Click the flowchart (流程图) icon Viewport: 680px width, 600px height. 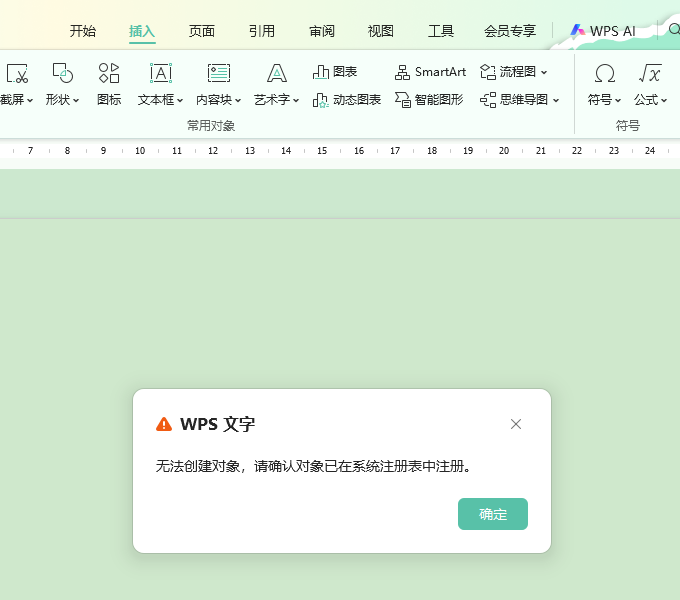click(x=488, y=72)
